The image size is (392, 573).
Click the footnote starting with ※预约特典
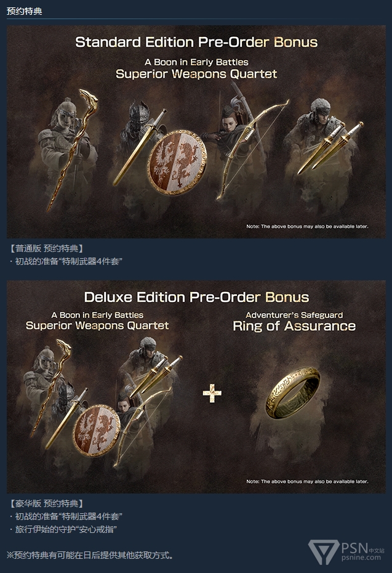pos(90,555)
